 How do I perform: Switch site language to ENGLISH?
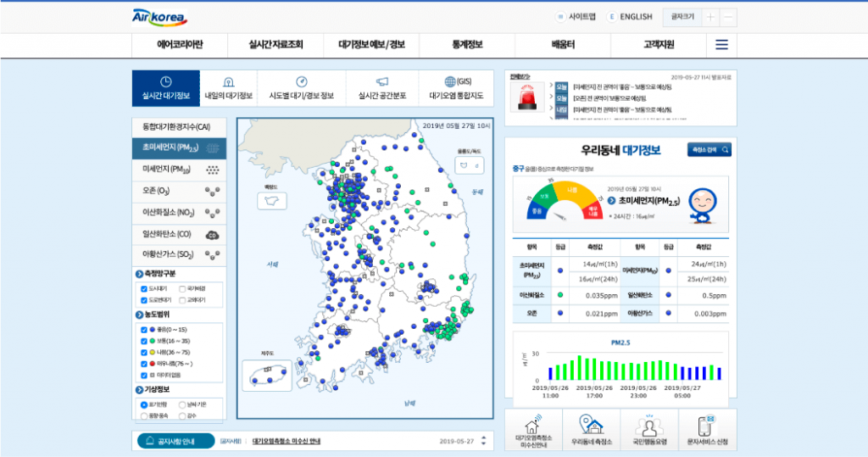(630, 17)
